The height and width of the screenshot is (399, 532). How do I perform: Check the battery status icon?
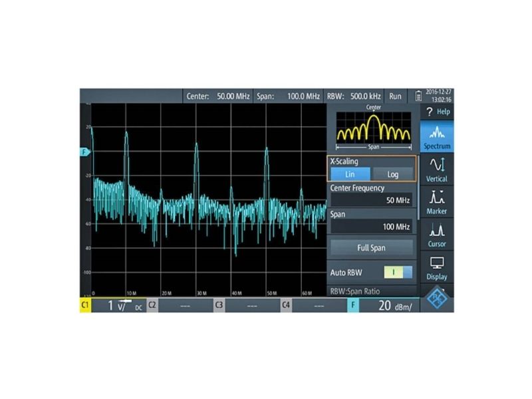[419, 96]
